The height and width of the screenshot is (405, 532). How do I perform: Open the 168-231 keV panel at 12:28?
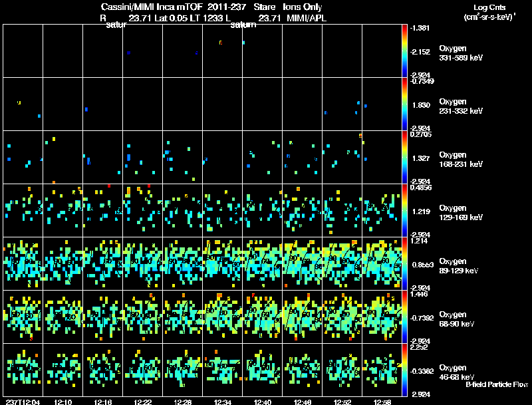pos(182,158)
